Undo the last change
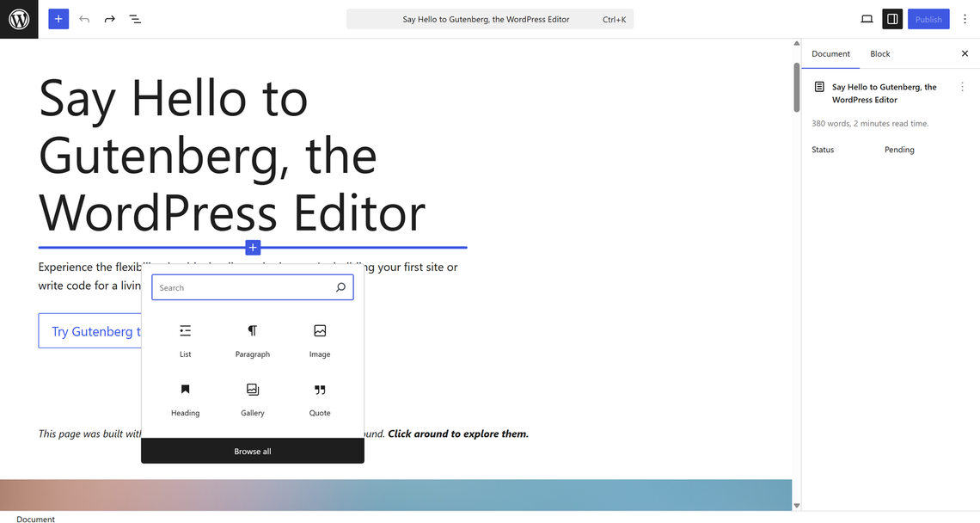 83,20
